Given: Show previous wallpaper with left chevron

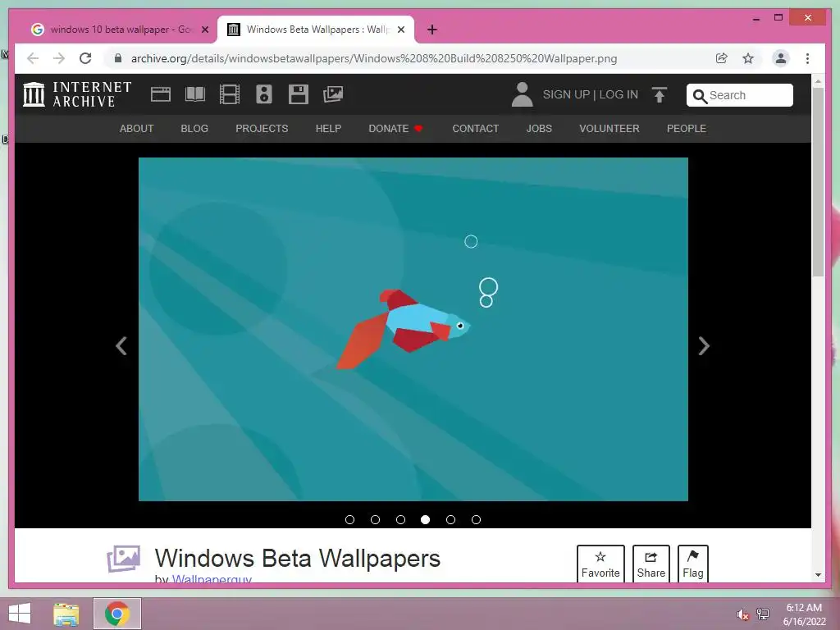Looking at the screenshot, I should [x=121, y=345].
